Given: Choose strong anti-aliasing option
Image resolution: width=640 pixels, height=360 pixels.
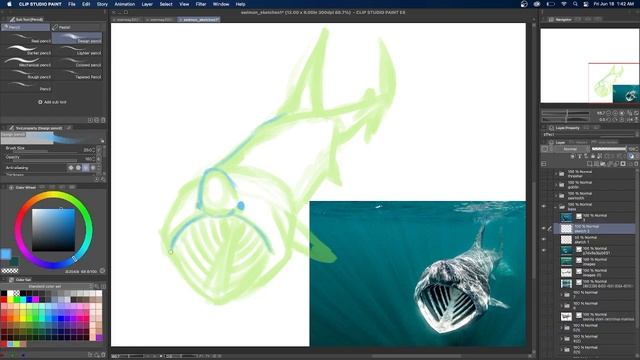Looking at the screenshot, I should coord(93,168).
